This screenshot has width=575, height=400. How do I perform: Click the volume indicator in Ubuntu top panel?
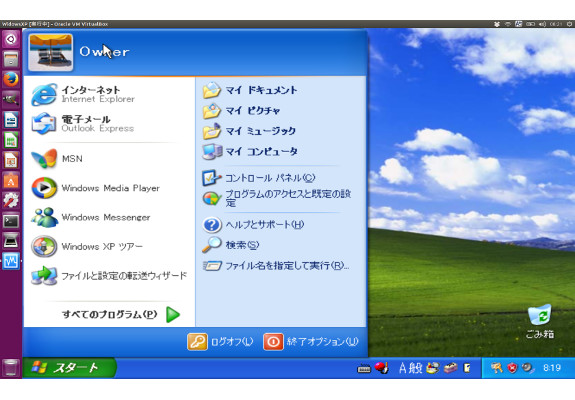(x=542, y=24)
